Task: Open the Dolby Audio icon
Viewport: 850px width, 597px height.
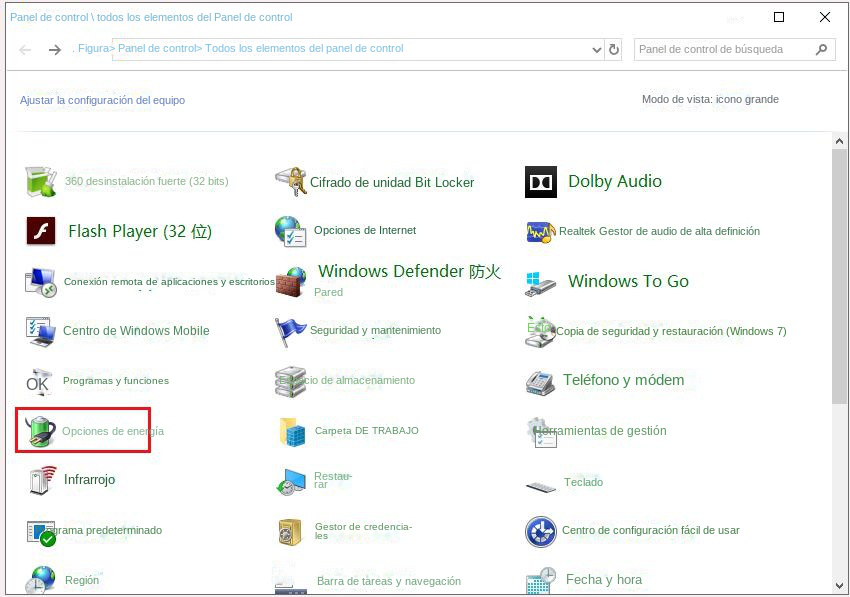Action: coord(540,182)
